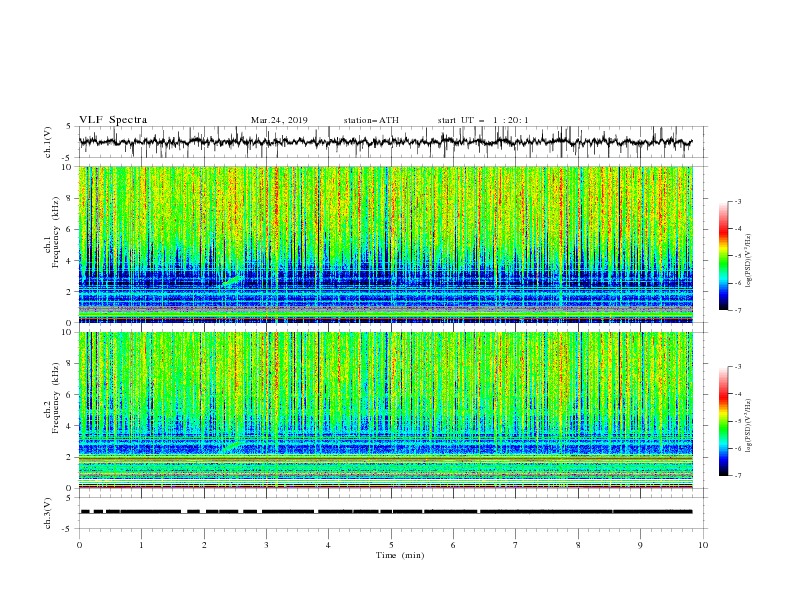This screenshot has width=792, height=612.
Task: Click the "station=ATH" header label
Action: pyautogui.click(x=371, y=120)
